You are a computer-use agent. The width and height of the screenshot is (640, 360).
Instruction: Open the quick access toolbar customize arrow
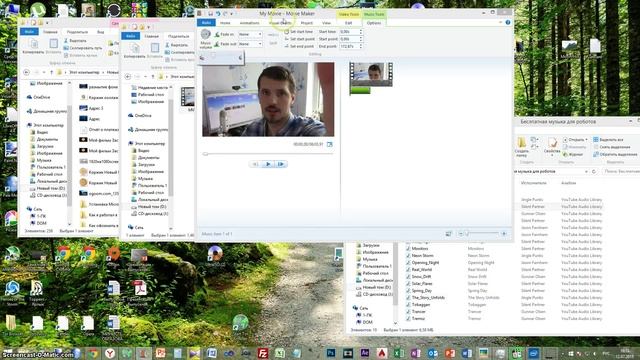[x=231, y=14]
